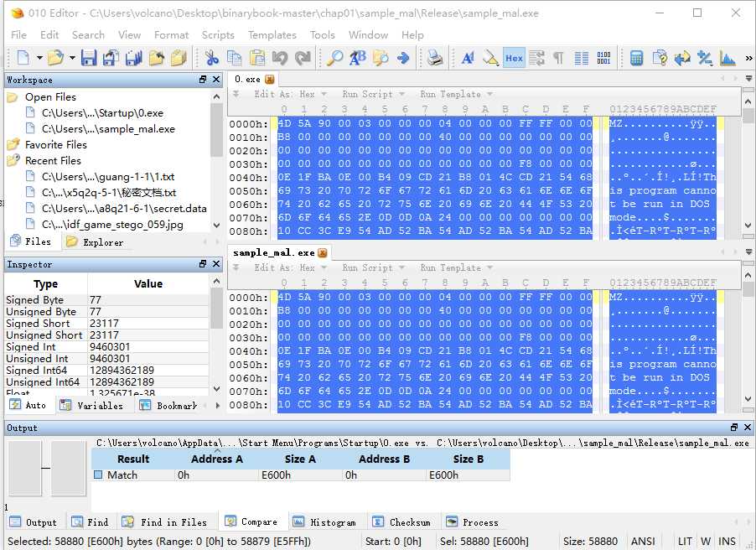Close the Workspace panel
The height and width of the screenshot is (550, 756).
[x=216, y=80]
